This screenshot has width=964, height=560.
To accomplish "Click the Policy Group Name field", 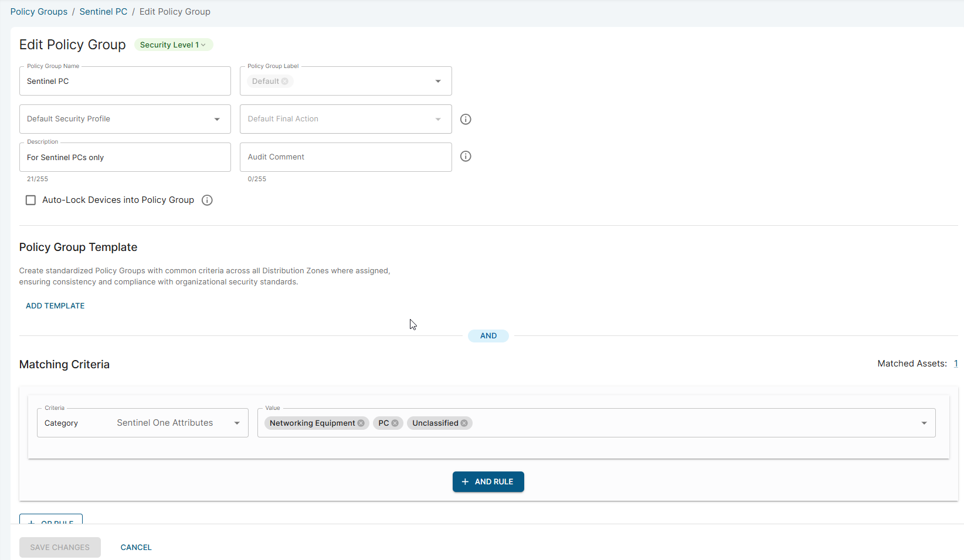I will (125, 82).
